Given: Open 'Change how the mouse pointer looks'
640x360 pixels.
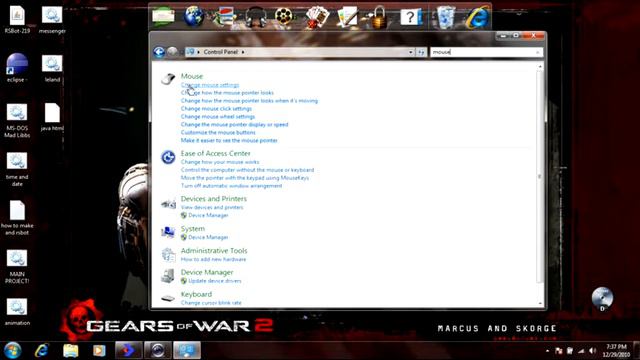Looking at the screenshot, I should 227,93.
